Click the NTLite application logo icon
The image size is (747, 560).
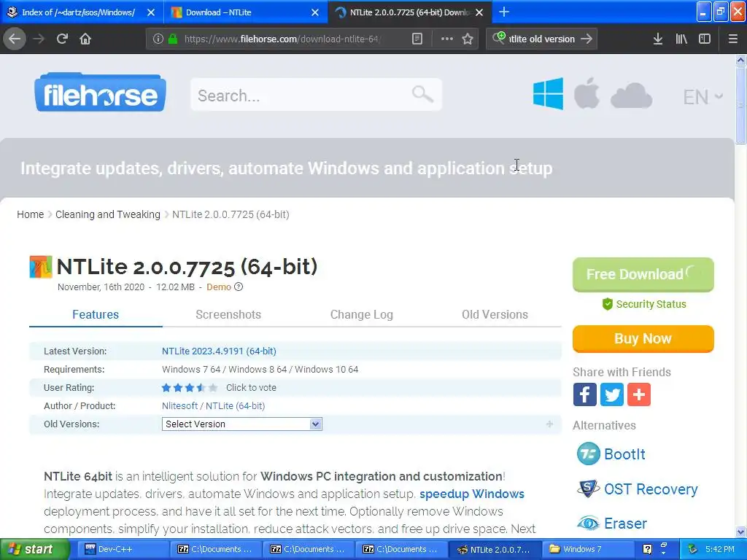(41, 267)
